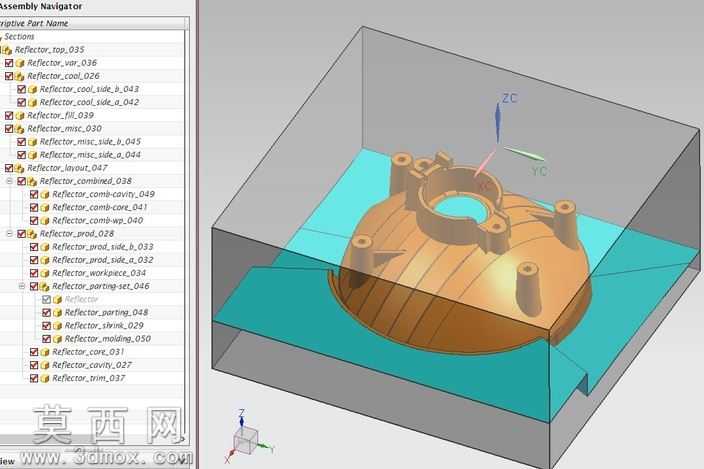Select Reflector_trim_037 in the tree
The height and width of the screenshot is (469, 704).
(x=88, y=378)
